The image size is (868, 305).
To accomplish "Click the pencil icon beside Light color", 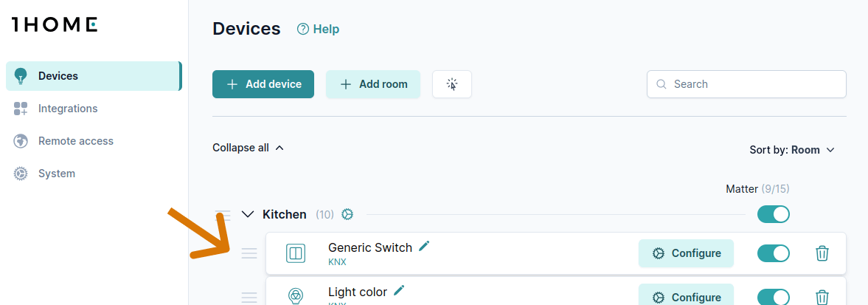I will (399, 291).
